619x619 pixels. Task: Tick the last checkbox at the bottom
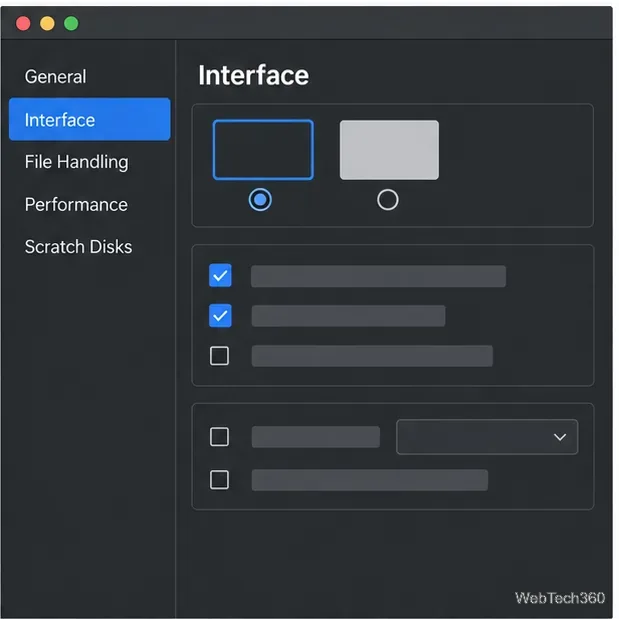[219, 480]
